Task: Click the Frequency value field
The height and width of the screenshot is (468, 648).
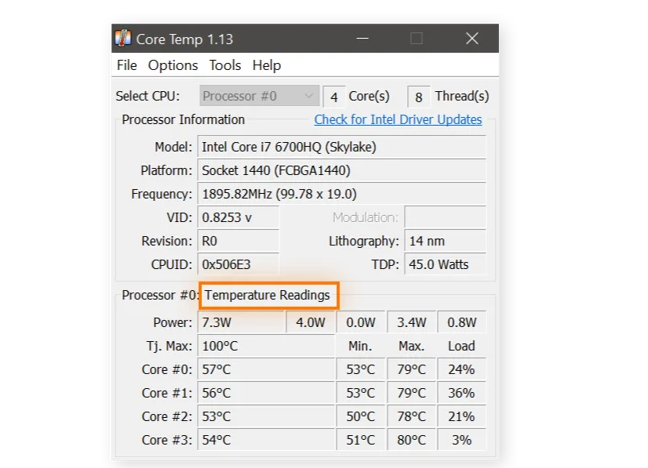Action: 341,194
